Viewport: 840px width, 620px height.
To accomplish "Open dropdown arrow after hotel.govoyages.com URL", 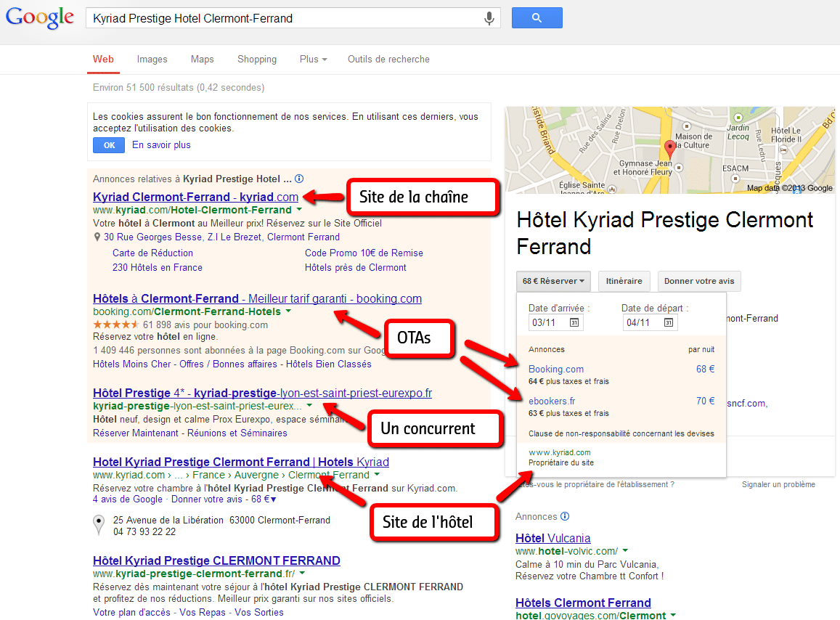I will coord(673,615).
